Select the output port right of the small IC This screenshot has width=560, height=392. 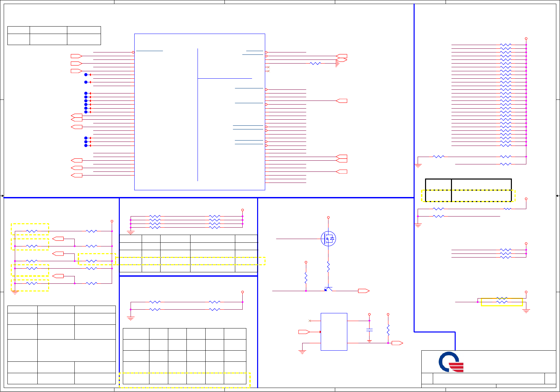coord(397,343)
